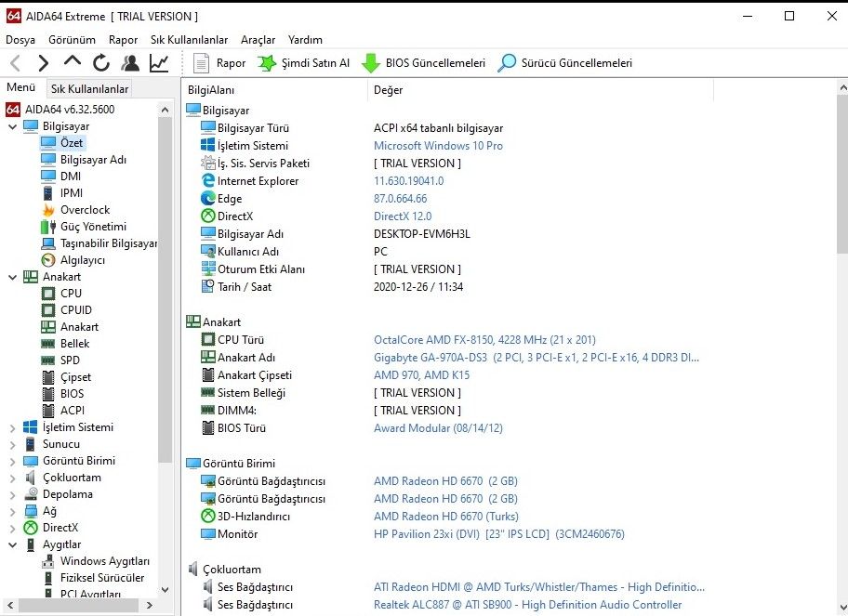Screen dimensions: 848x616
Task: Click the tree panel vertical scrollbar
Action: [x=165, y=292]
